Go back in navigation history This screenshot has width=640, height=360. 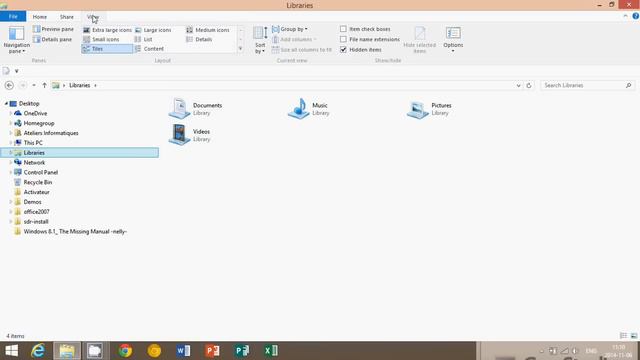(x=9, y=85)
